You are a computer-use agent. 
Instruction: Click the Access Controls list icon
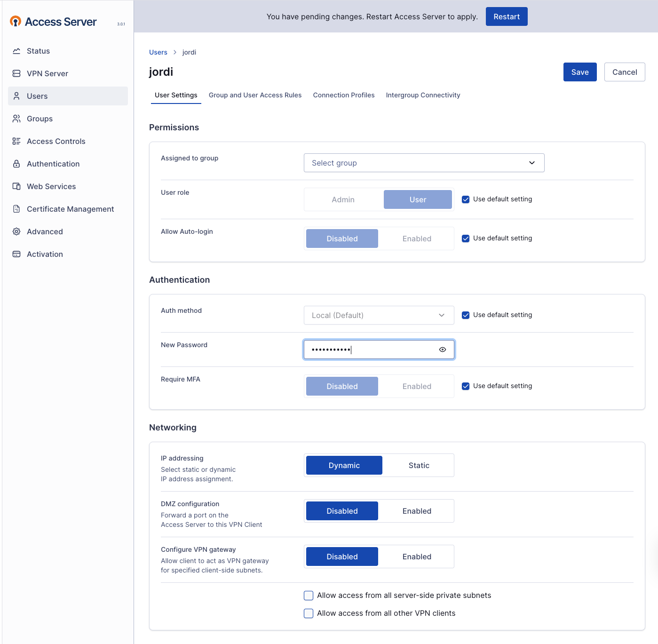16,141
